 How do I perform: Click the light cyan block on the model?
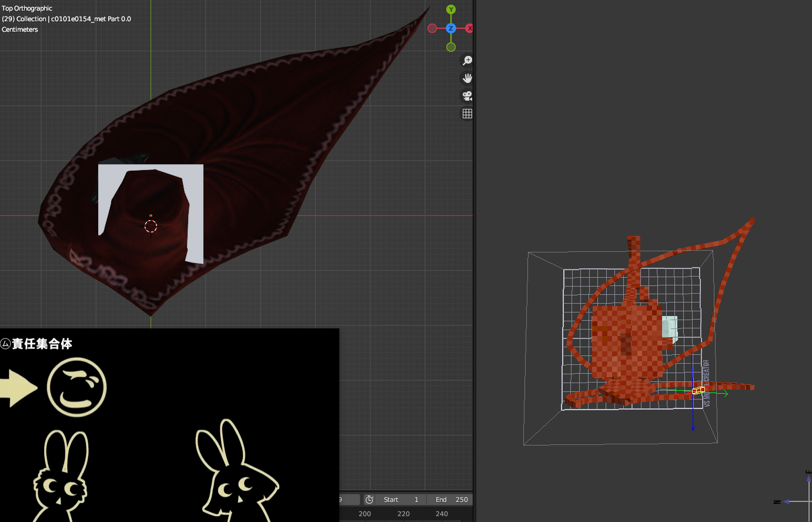coord(670,327)
